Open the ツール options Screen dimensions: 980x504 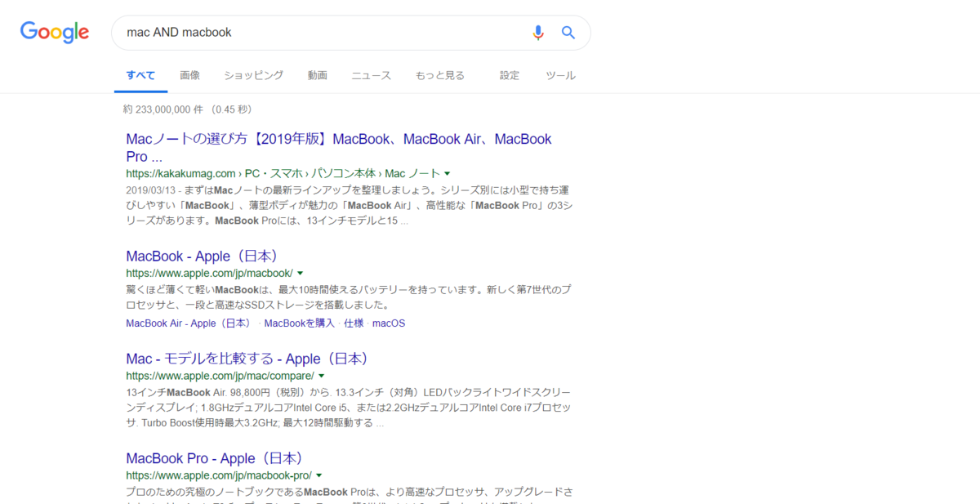(x=561, y=75)
